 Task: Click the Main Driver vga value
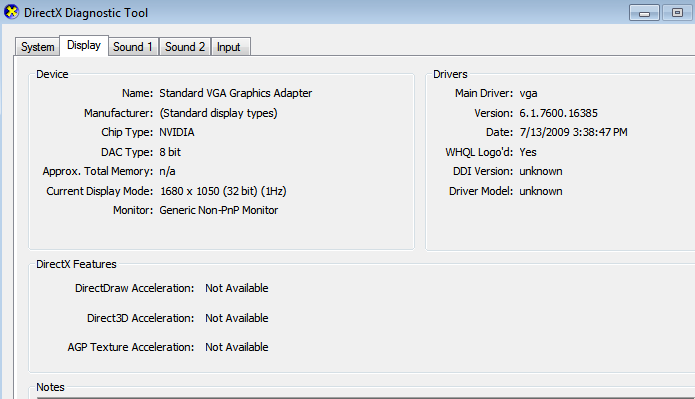click(x=528, y=94)
